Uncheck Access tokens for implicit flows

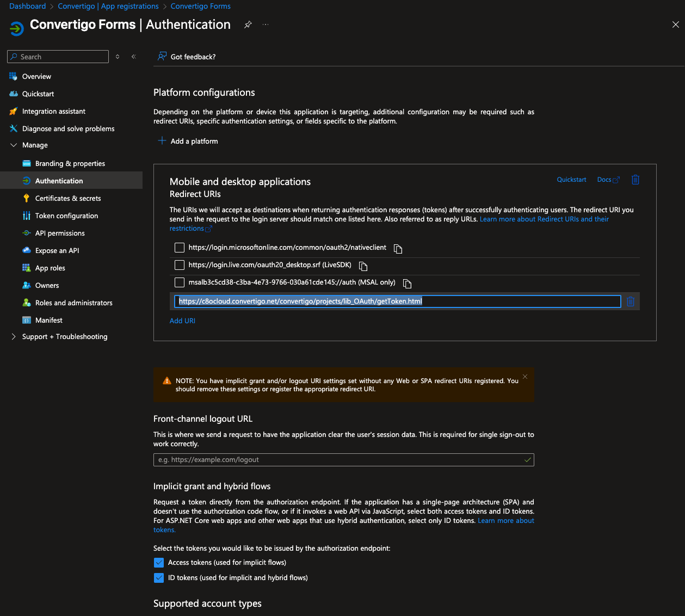(159, 563)
